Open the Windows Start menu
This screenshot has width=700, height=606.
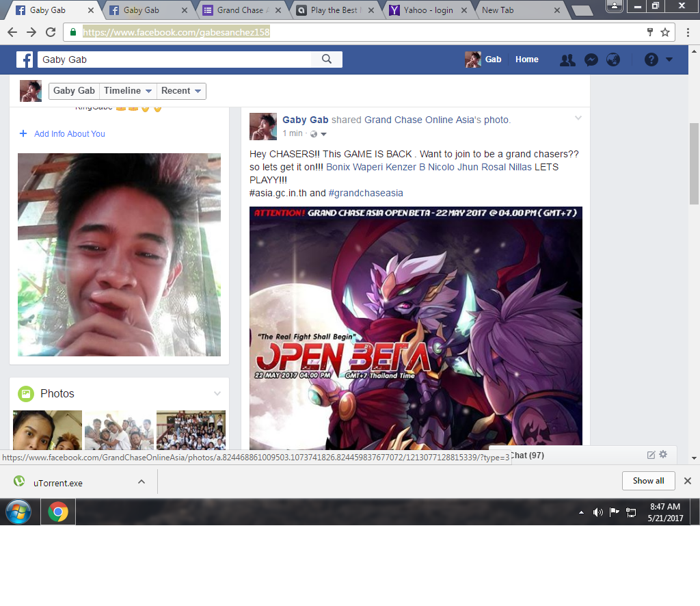pos(18,512)
